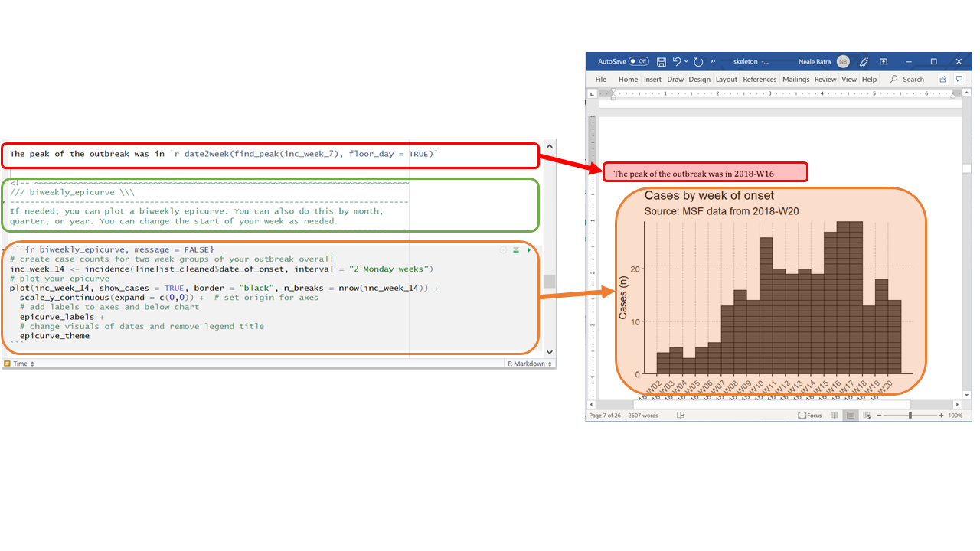Click the '/// biweekly_epicurve \\\' comment line
This screenshot has width=980, height=551.
click(72, 193)
